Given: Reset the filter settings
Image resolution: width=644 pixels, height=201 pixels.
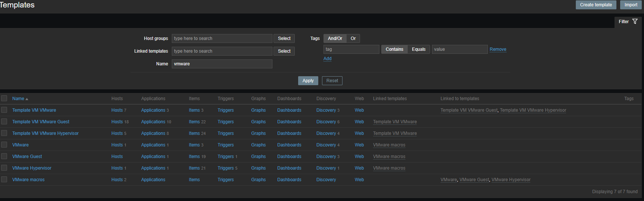Looking at the screenshot, I should pos(332,81).
